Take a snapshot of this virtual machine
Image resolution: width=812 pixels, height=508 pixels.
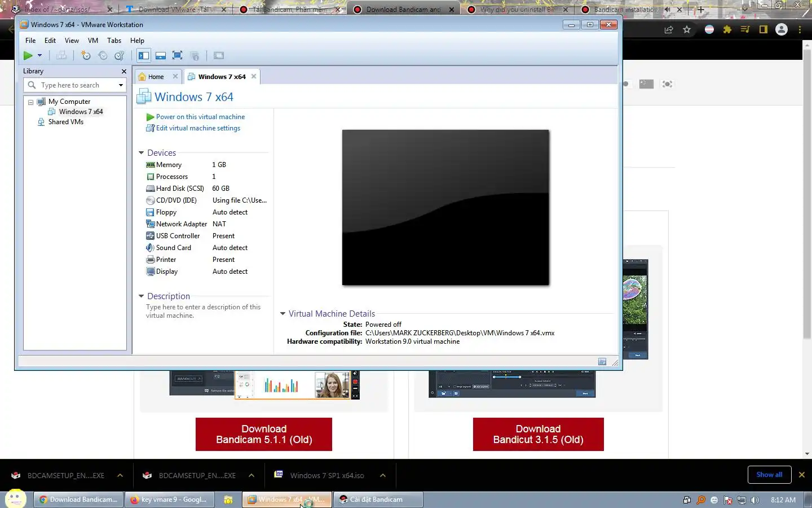(x=86, y=55)
